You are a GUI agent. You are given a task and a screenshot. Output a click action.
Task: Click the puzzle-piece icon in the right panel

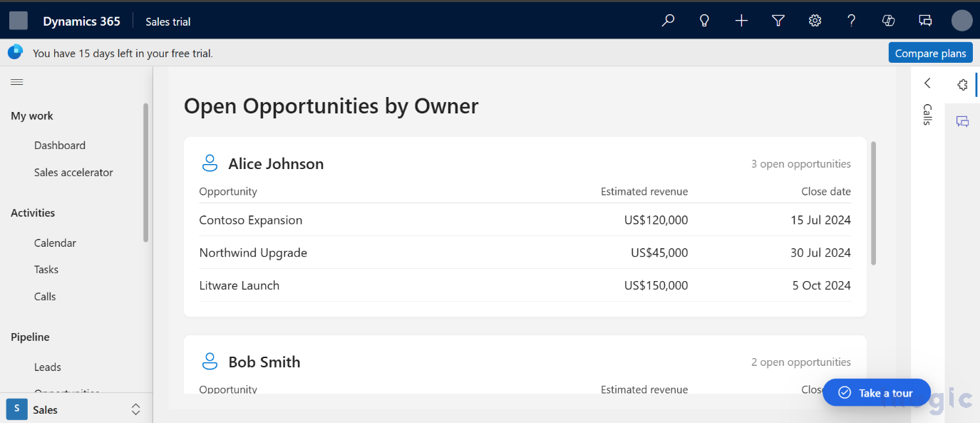[x=962, y=84]
